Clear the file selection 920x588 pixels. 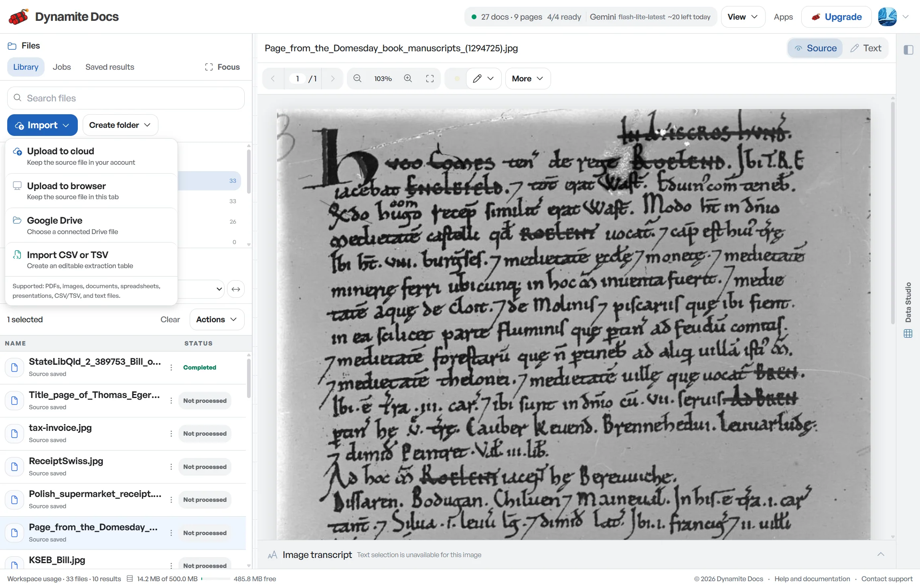point(170,319)
